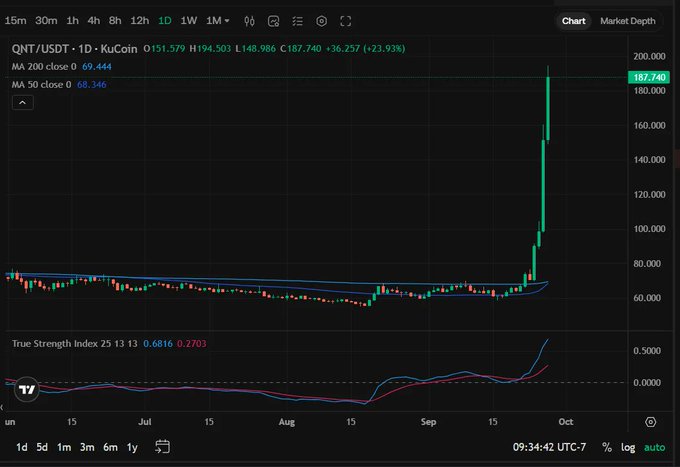The image size is (680, 467).
Task: Select the 1h timeframe
Action: (x=72, y=20)
